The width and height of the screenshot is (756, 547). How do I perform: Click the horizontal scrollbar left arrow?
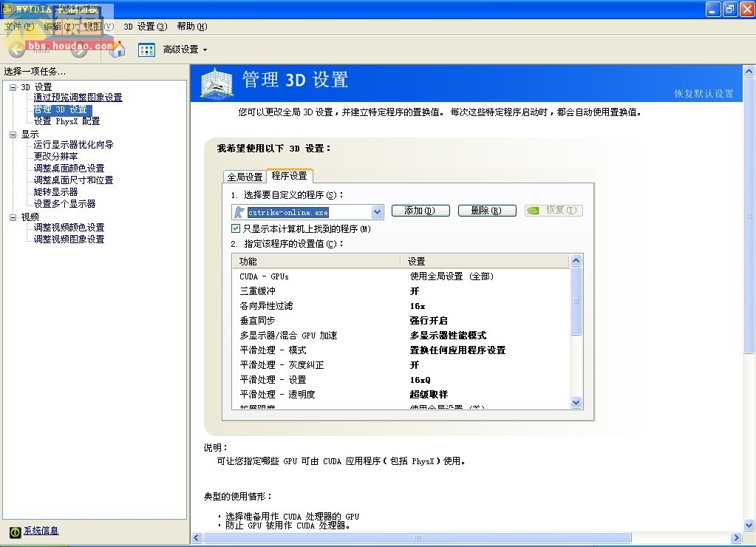(197, 538)
